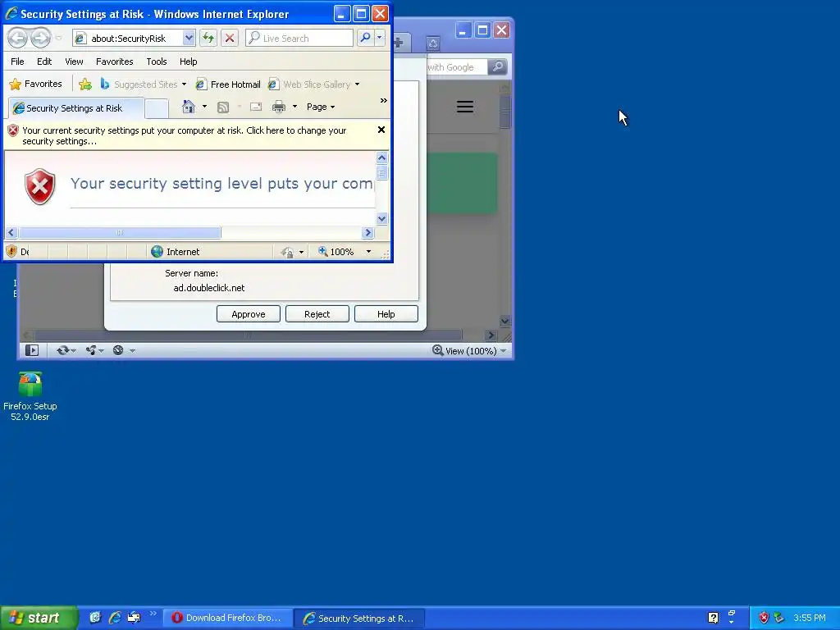Image resolution: width=840 pixels, height=630 pixels.
Task: Open the View menu
Action: [74, 62]
